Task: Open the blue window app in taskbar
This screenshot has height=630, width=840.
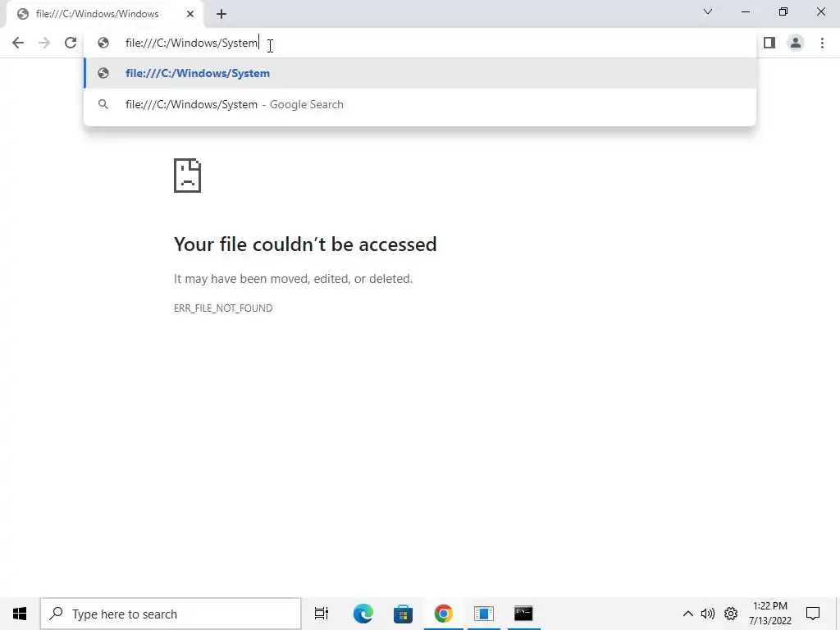Action: point(484,614)
